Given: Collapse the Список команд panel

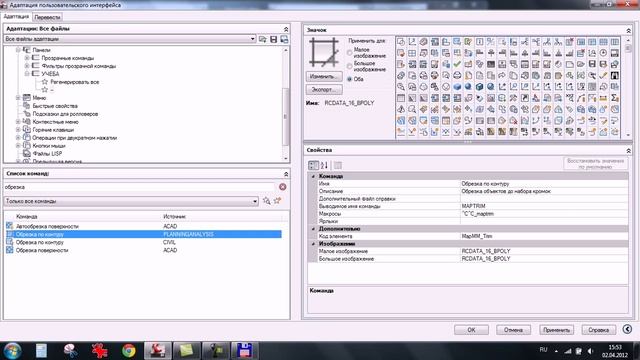Looking at the screenshot, I should 286,174.
